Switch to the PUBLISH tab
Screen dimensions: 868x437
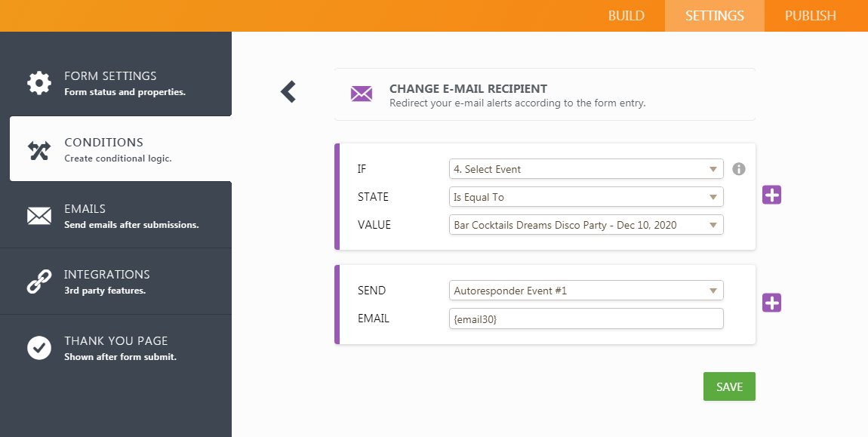pyautogui.click(x=810, y=16)
